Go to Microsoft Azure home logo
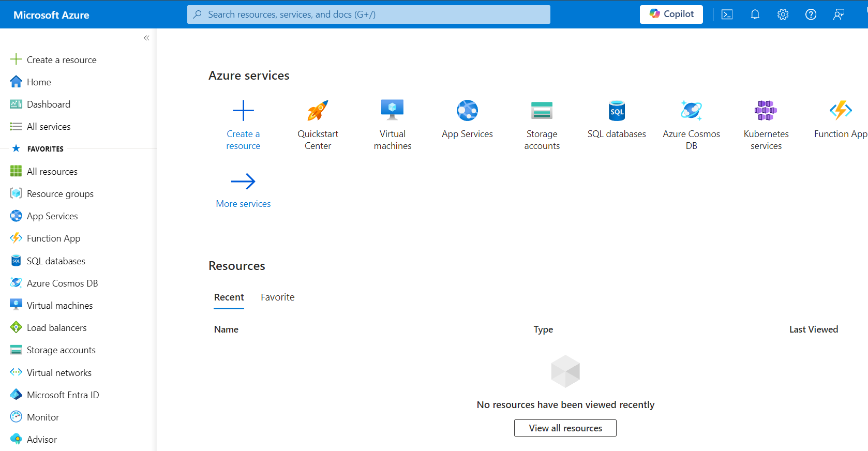 coord(51,15)
